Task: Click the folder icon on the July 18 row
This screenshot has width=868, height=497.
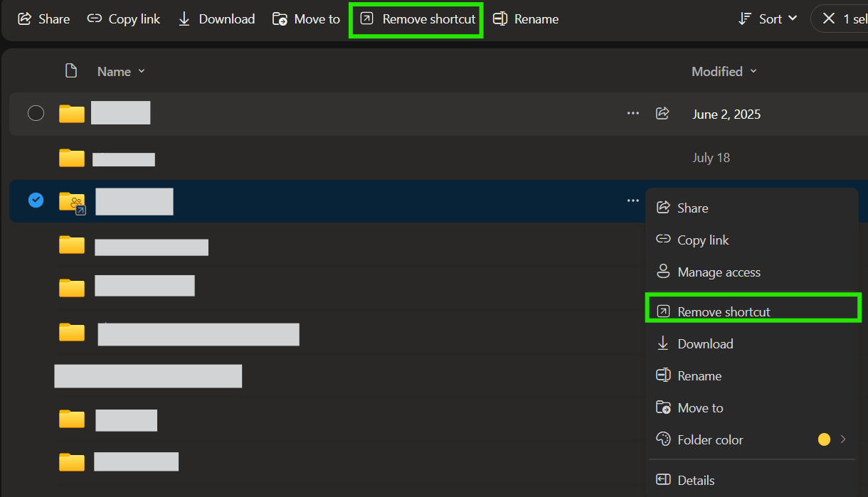Action: tap(72, 158)
